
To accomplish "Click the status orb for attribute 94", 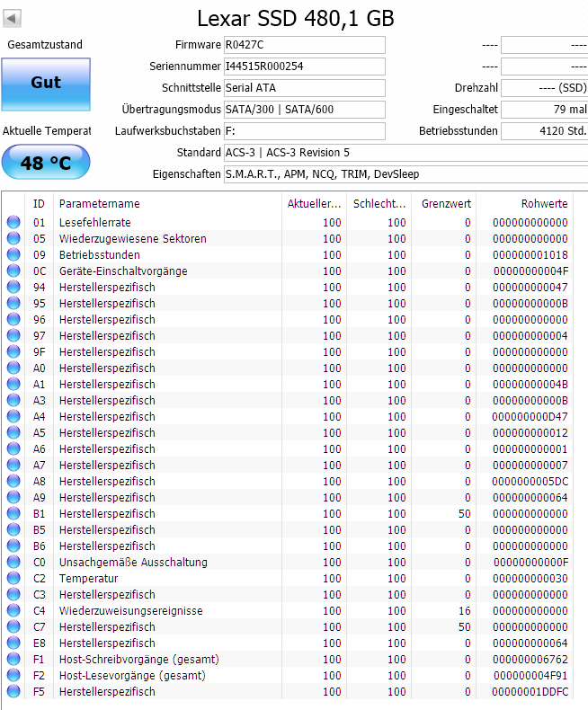I will click(x=13, y=287).
